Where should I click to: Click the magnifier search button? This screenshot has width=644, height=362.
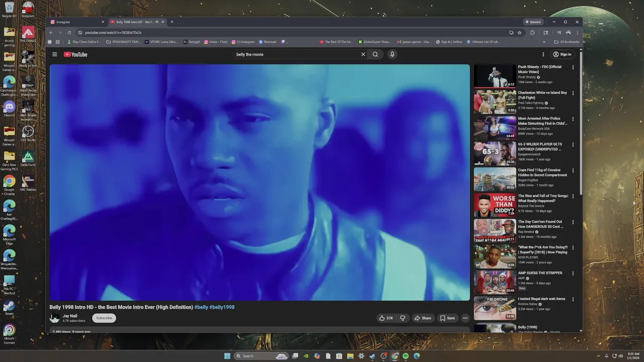point(375,54)
